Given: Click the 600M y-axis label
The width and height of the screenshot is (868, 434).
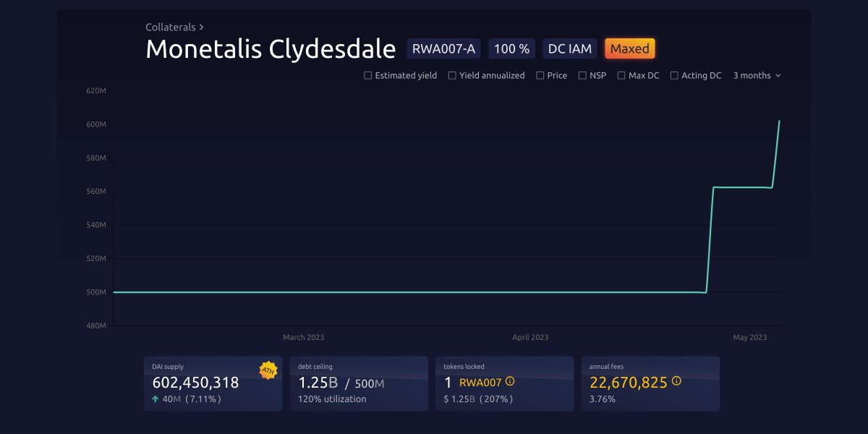Looking at the screenshot, I should pos(96,124).
